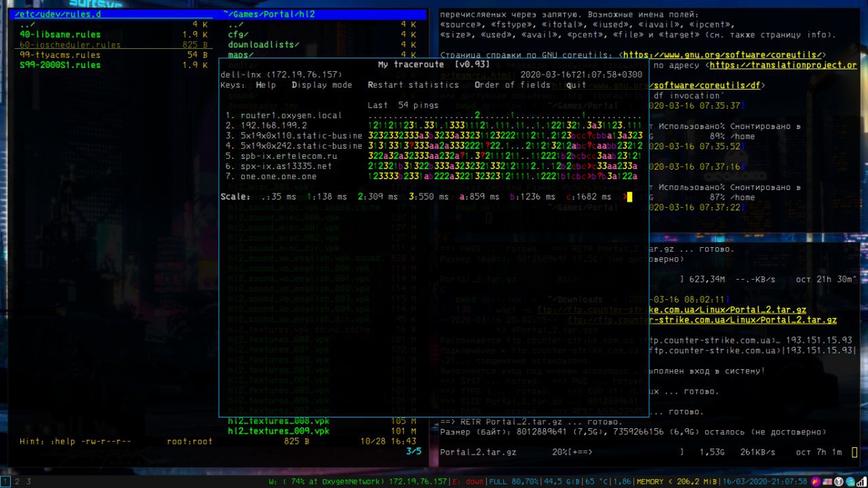Click the yellow cursor block after Scale line
This screenshot has height=488, width=868.
[x=629, y=197]
